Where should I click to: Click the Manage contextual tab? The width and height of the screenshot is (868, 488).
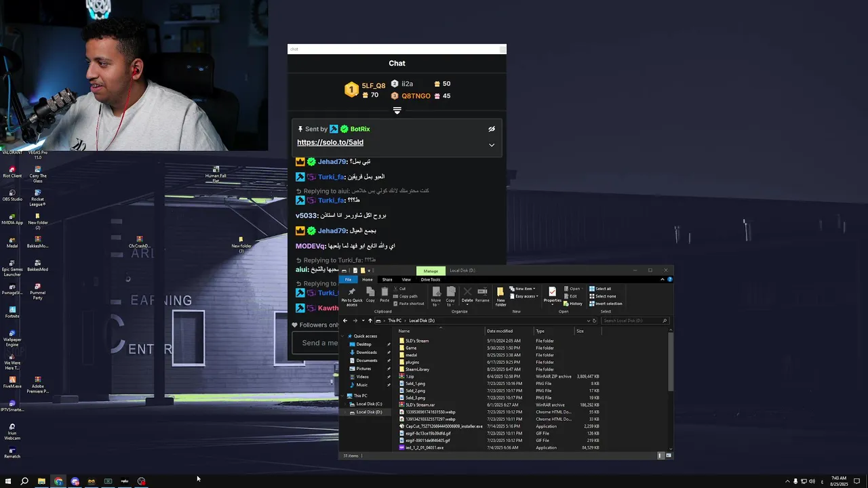431,270
